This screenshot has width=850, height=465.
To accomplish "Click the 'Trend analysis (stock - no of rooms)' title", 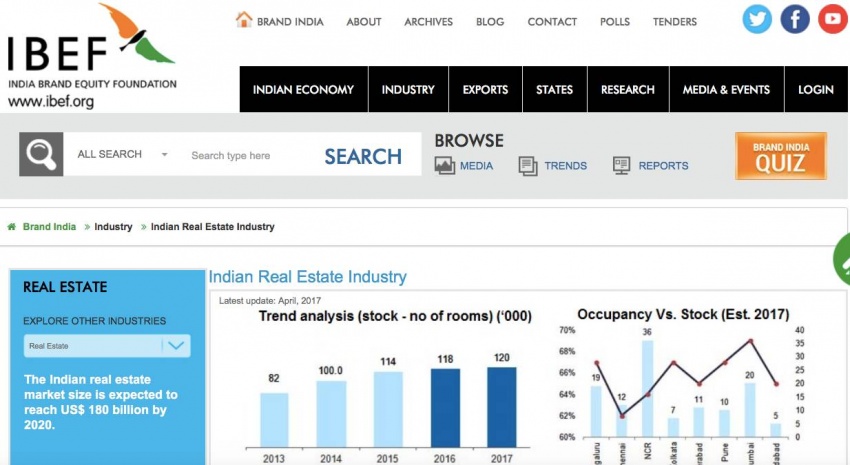I will coord(395,316).
